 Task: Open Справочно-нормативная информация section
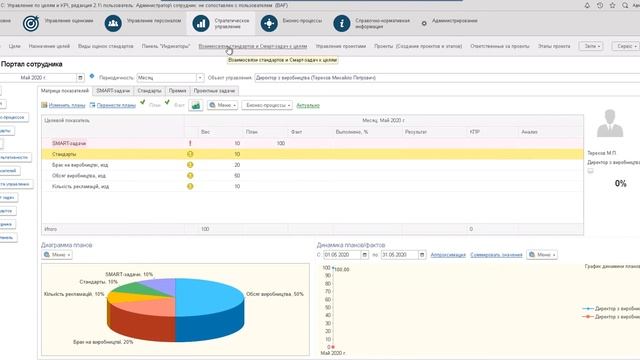click(371, 23)
